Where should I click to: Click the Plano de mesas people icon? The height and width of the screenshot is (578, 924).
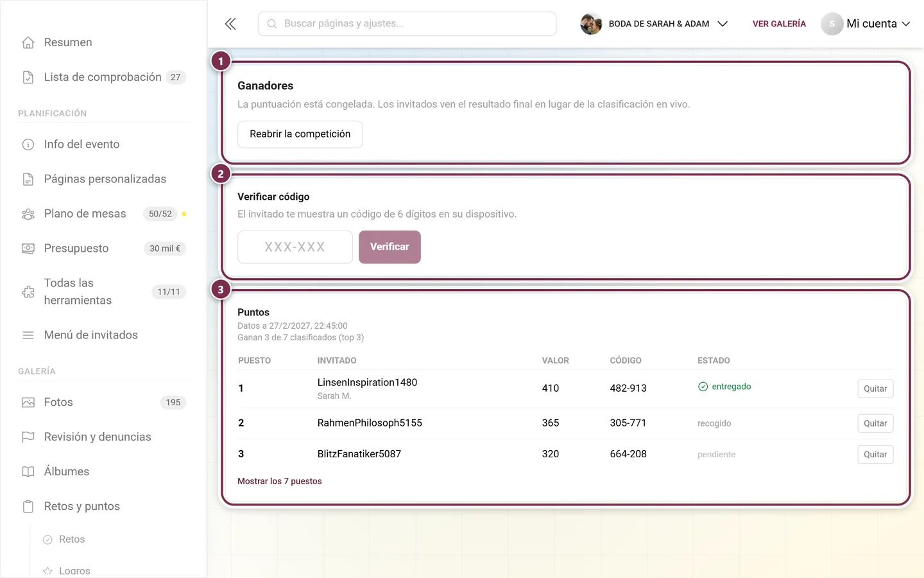[x=28, y=214]
